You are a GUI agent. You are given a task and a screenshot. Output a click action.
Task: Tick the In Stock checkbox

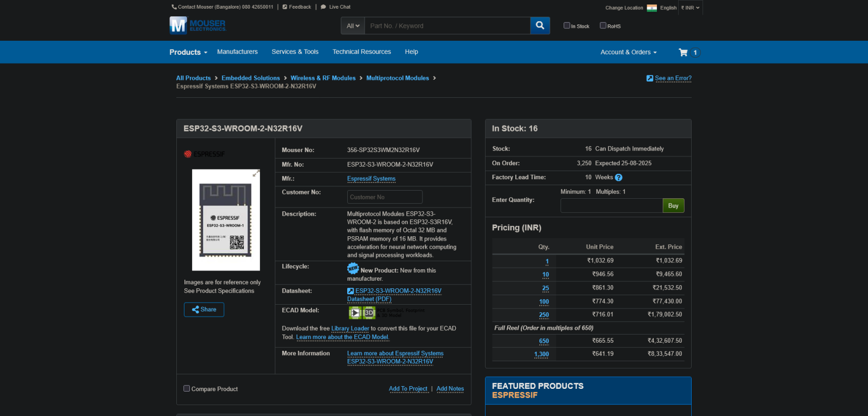pos(567,26)
